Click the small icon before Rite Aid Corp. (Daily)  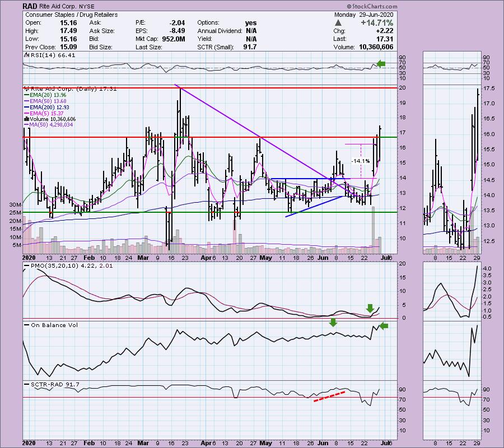pos(27,88)
